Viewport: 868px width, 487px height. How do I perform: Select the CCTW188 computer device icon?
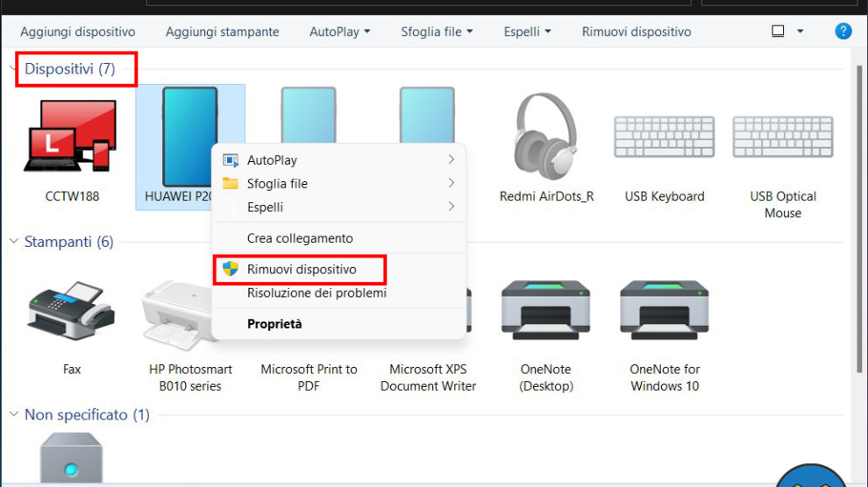coord(71,136)
